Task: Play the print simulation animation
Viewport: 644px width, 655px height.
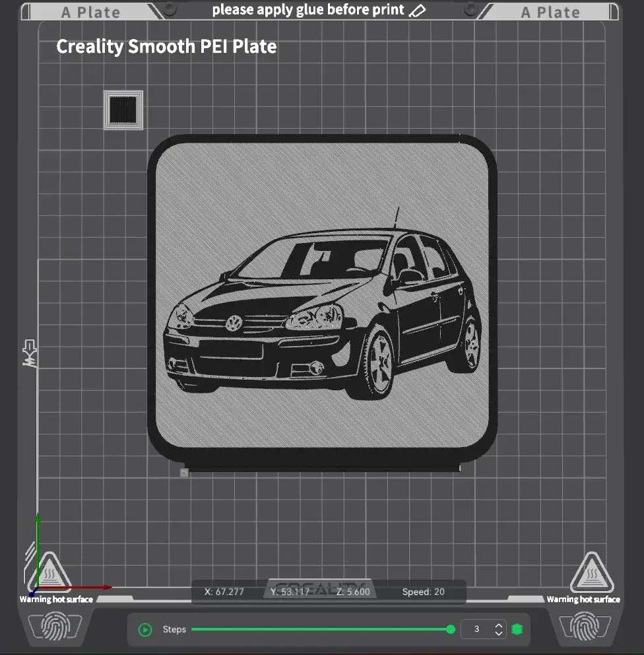Action: (x=145, y=629)
